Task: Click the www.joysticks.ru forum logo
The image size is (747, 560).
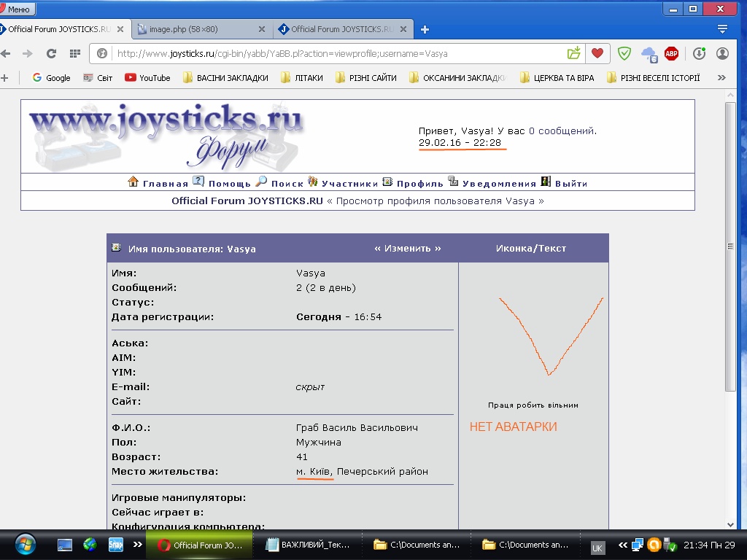Action: click(166, 136)
